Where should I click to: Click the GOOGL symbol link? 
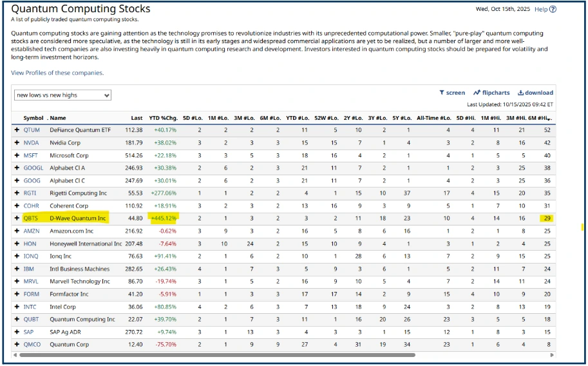(x=32, y=168)
